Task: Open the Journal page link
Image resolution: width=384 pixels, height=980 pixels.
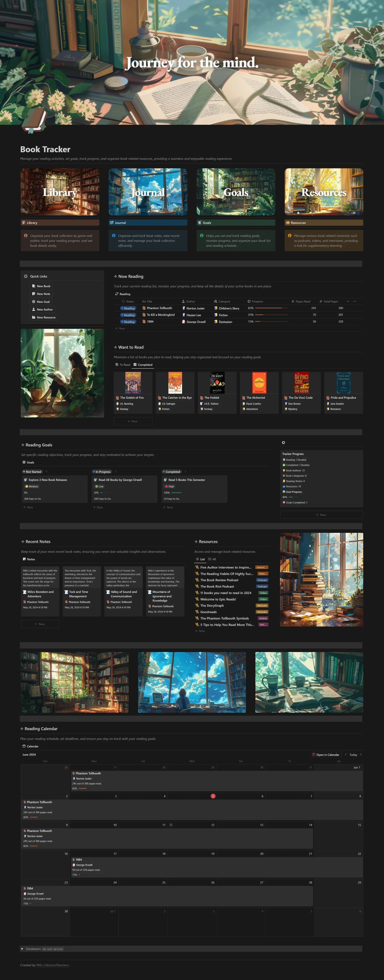Action: (148, 223)
